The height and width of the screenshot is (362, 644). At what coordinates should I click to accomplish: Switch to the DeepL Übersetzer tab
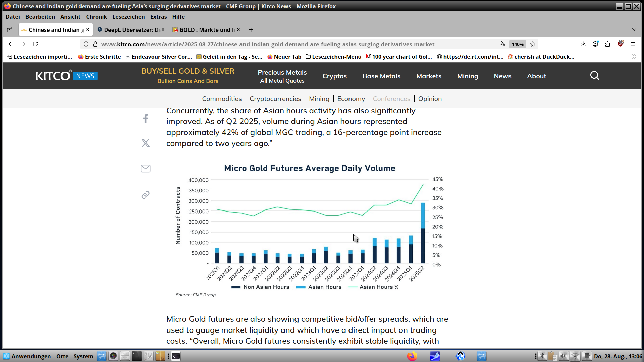click(131, 30)
